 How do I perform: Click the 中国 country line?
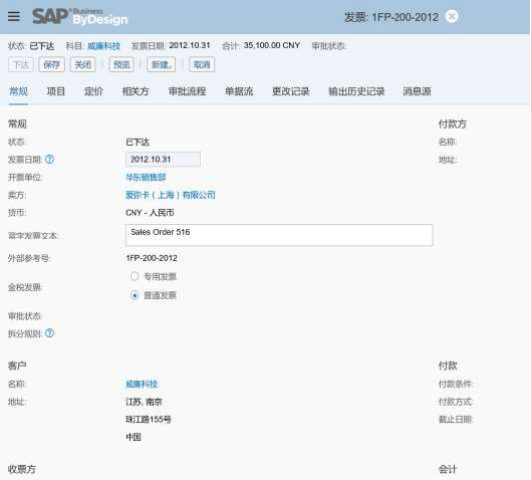click(133, 437)
